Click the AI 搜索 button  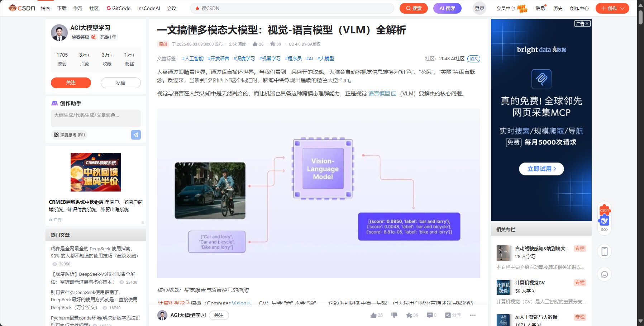click(447, 8)
